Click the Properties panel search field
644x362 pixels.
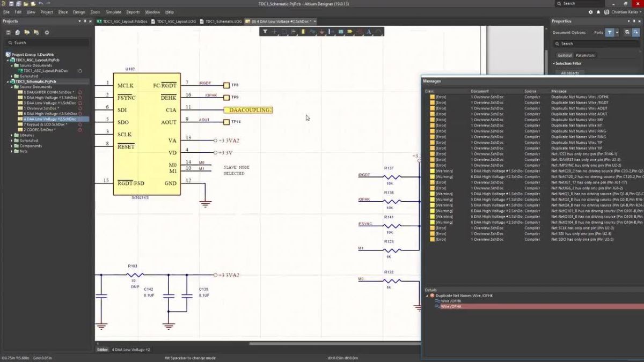tap(597, 43)
